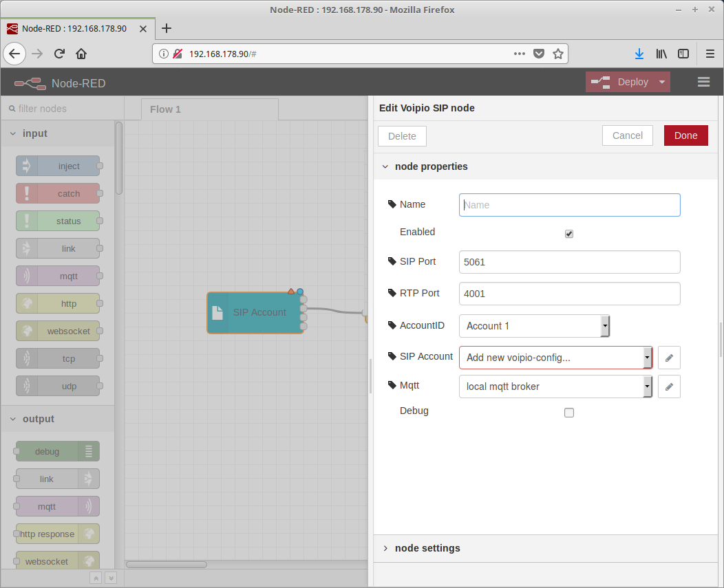Tick the Debug checkbox
Viewport: 724px width, 588px height.
coord(569,413)
